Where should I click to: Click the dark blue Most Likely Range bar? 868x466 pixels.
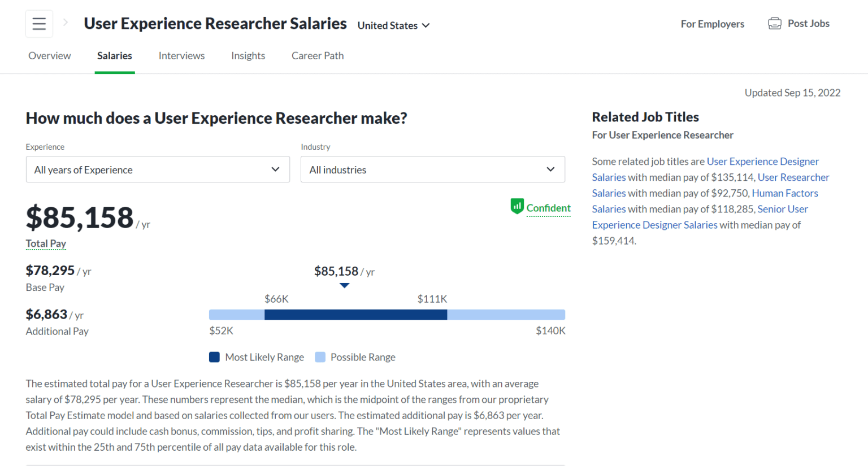click(356, 315)
